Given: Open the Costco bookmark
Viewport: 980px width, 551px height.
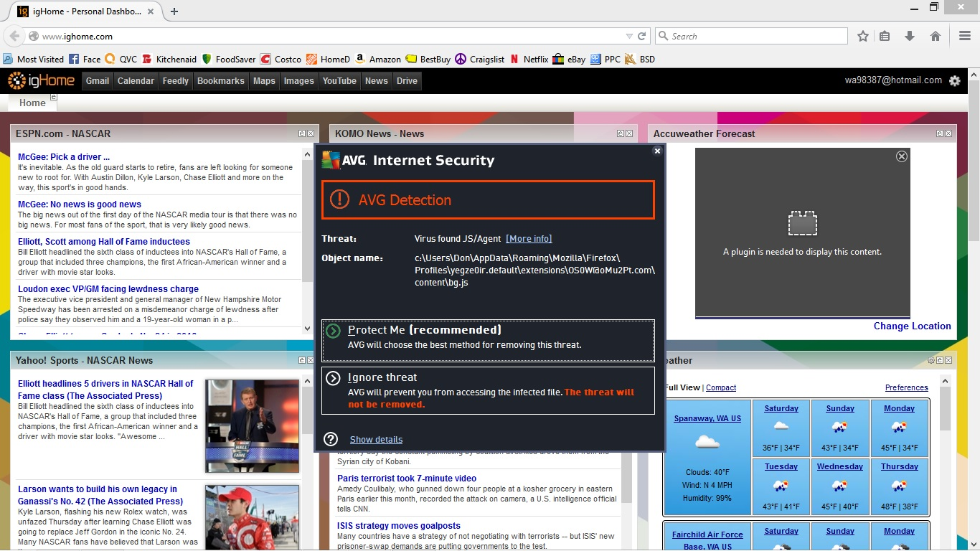Looking at the screenshot, I should (x=281, y=60).
